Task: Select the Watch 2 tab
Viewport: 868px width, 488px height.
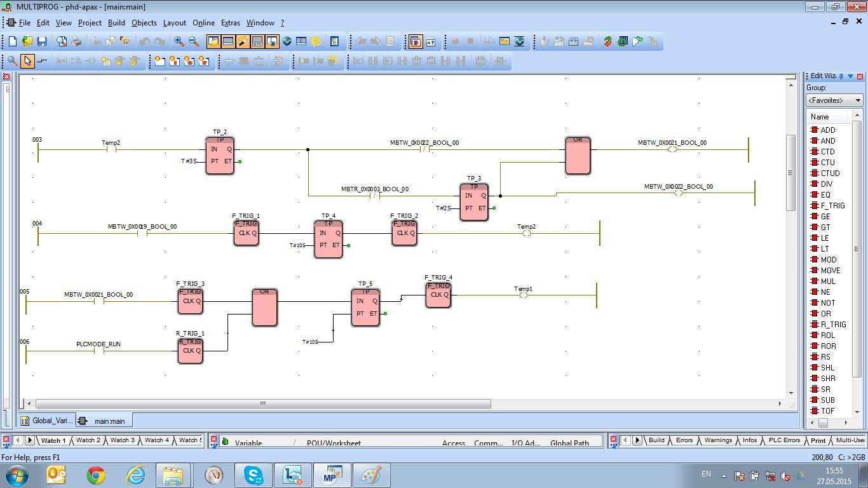Action: 88,440
